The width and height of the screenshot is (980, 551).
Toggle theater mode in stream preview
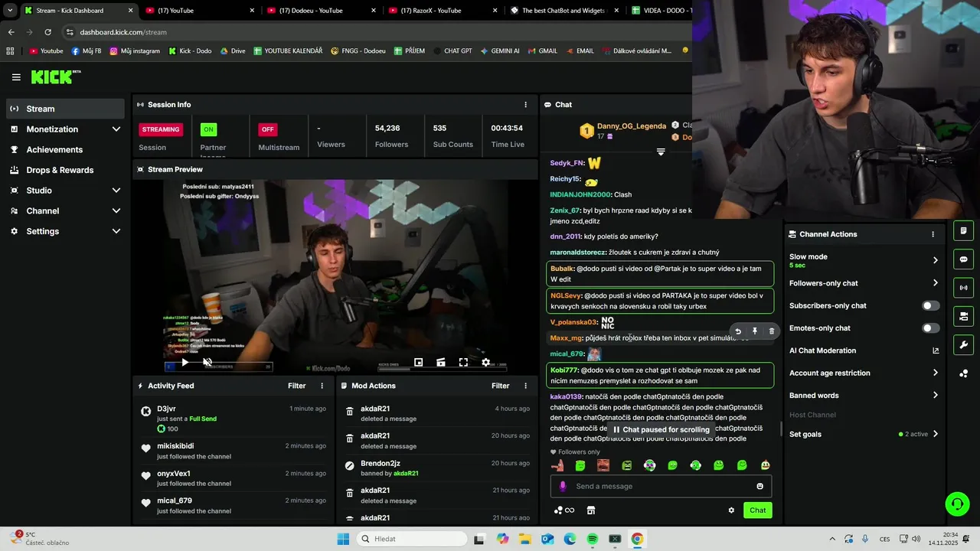441,362
